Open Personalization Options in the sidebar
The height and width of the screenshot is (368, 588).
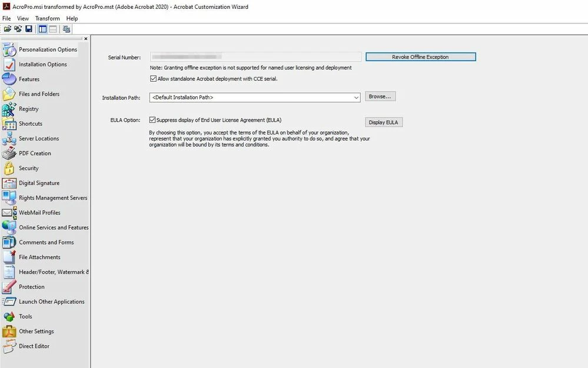pyautogui.click(x=48, y=49)
